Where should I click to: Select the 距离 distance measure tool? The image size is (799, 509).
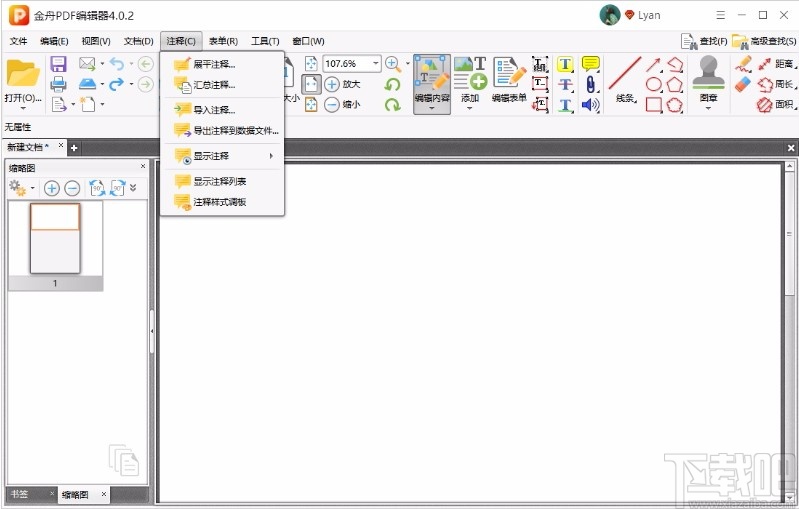tap(777, 64)
